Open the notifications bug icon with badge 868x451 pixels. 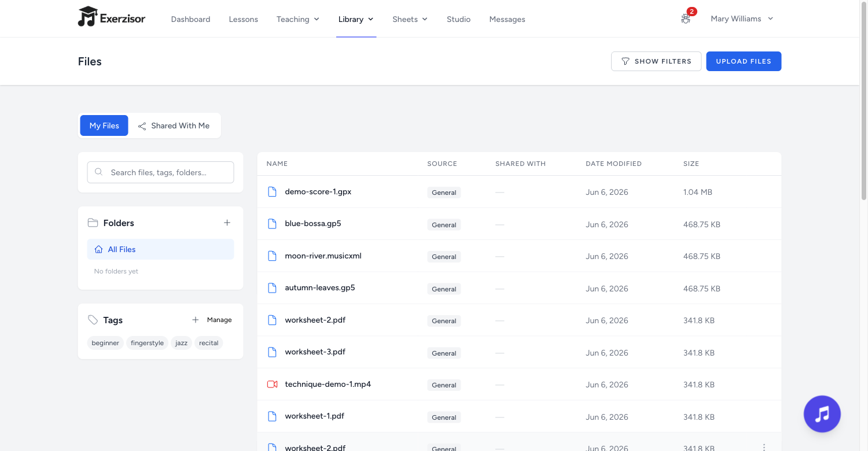686,19
